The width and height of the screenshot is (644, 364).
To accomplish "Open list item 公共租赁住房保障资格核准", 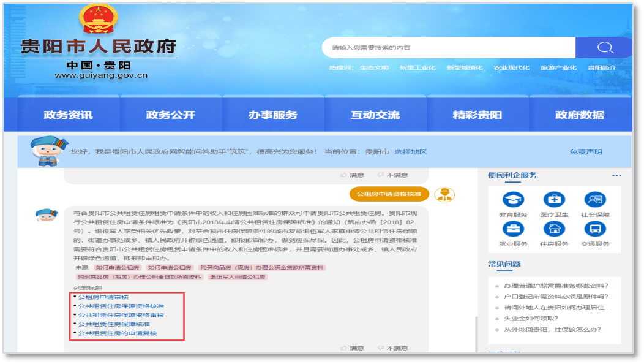I will pyautogui.click(x=121, y=306).
